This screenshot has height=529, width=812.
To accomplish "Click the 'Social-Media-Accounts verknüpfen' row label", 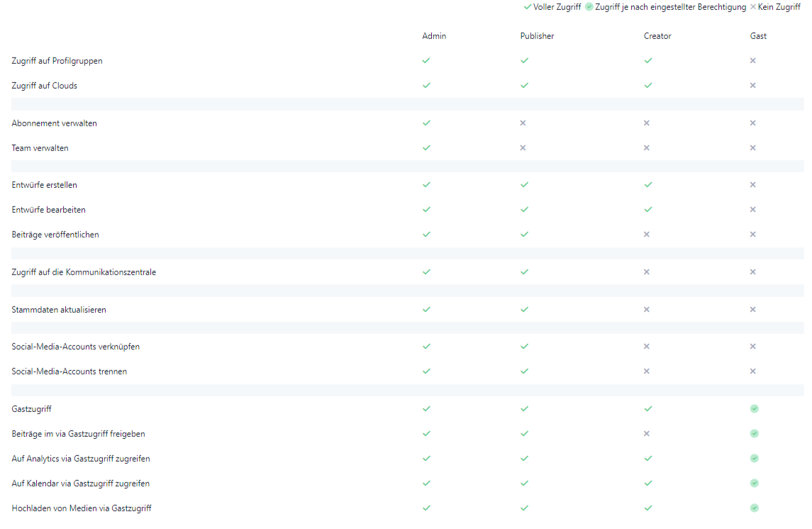I will 75,347.
